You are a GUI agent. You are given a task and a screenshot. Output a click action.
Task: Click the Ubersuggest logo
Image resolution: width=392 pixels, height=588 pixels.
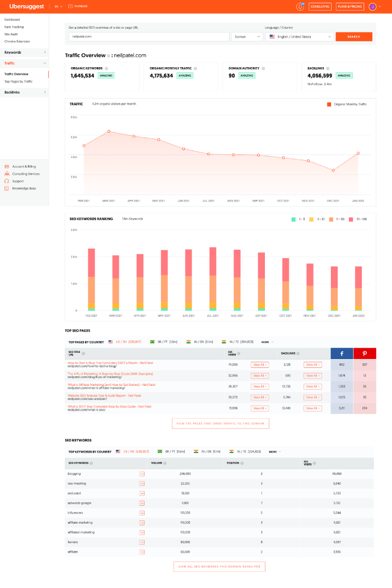click(26, 6)
